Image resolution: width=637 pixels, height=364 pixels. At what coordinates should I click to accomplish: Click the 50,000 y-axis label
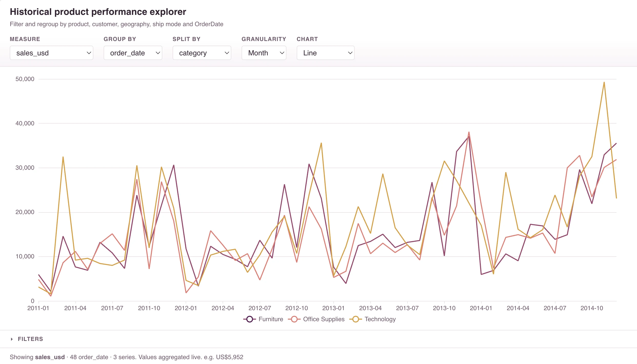(25, 79)
